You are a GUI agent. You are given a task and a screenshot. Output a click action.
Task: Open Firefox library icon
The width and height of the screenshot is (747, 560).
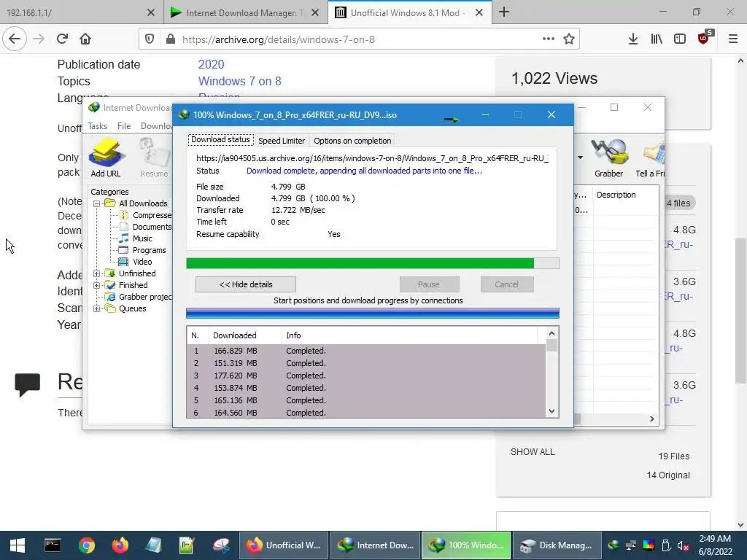tap(657, 39)
